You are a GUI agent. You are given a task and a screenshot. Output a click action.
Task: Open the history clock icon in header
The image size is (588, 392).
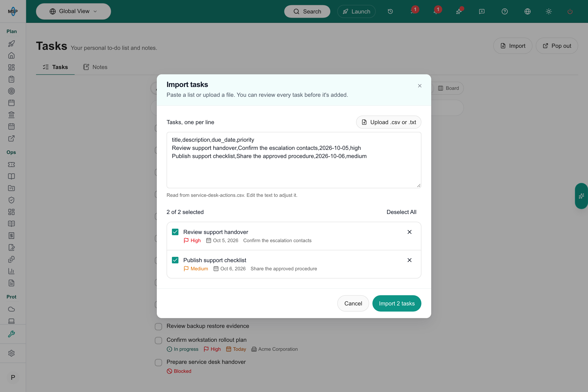click(x=390, y=11)
